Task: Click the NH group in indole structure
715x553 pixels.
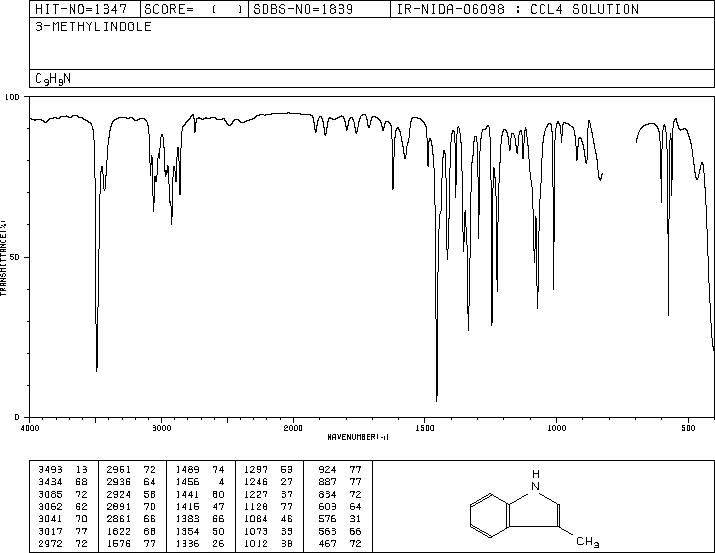Action: click(536, 480)
